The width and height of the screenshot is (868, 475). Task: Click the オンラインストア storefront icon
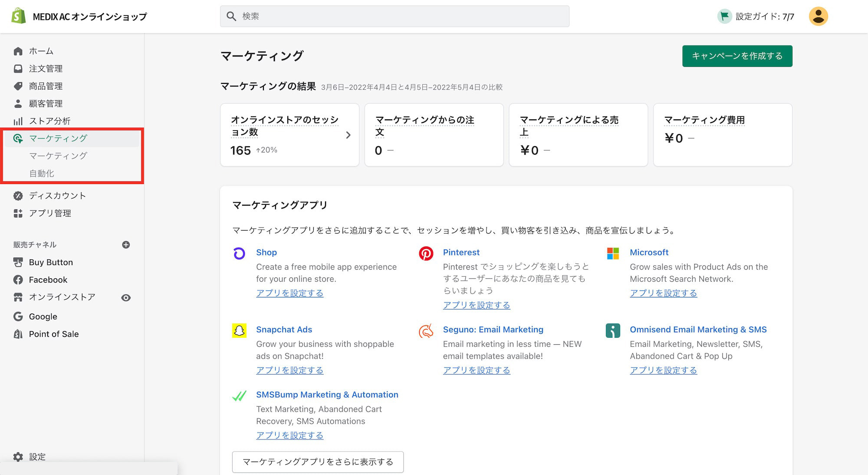(x=18, y=297)
